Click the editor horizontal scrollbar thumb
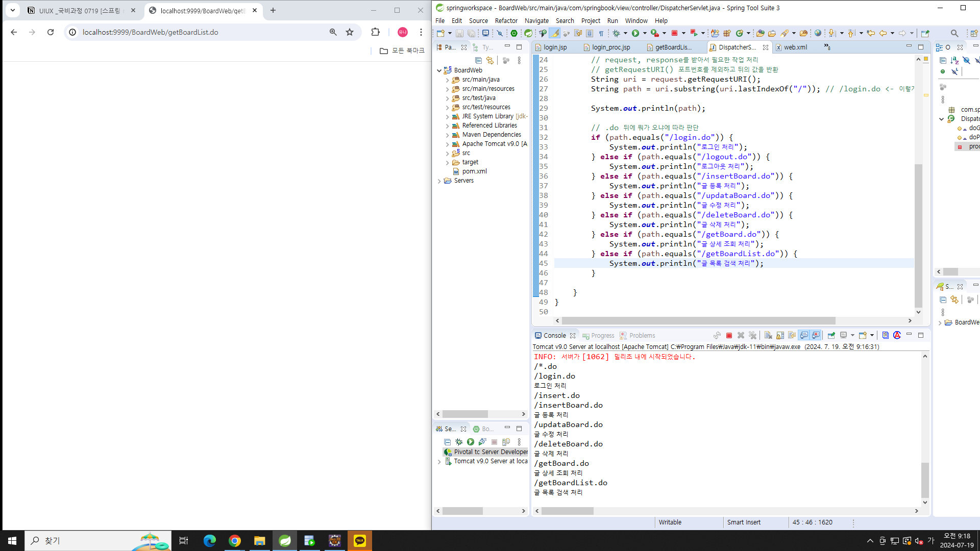Screen dimensions: 980x551 coord(698,320)
